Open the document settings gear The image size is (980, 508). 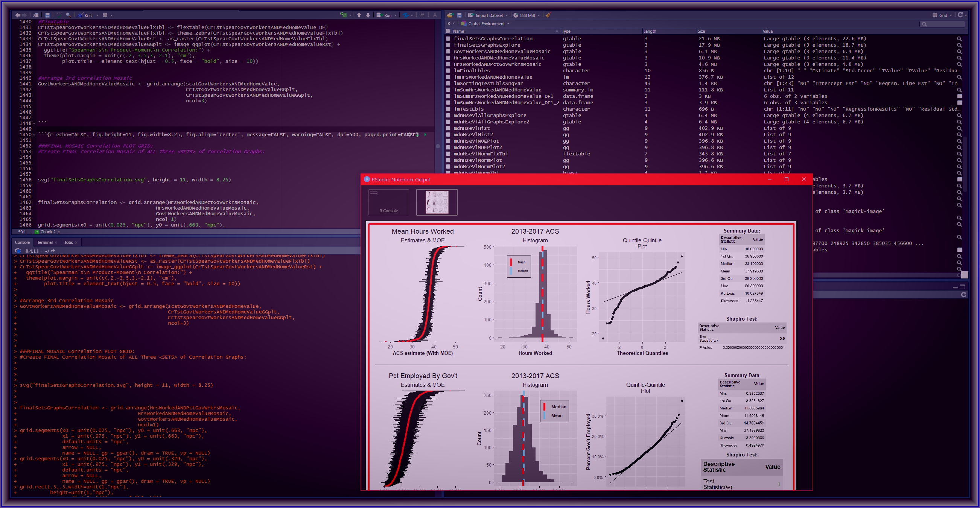click(x=105, y=15)
